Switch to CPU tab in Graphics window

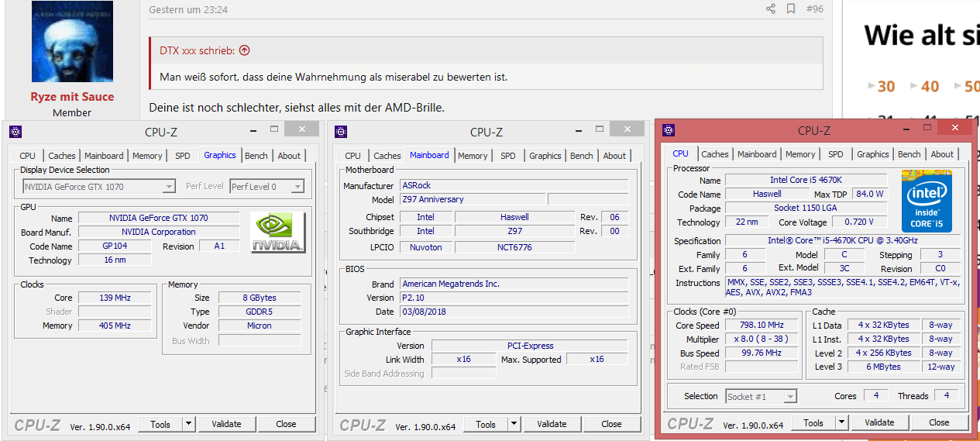tap(28, 156)
